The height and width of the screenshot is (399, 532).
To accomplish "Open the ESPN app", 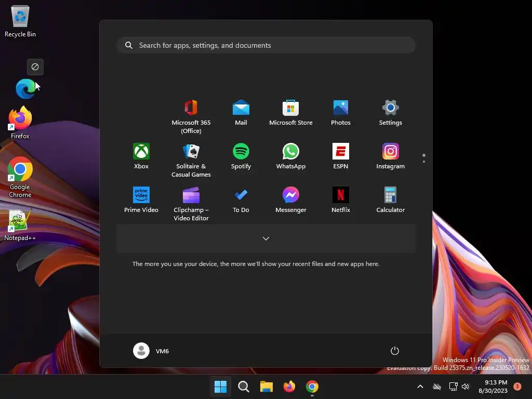I will (341, 156).
